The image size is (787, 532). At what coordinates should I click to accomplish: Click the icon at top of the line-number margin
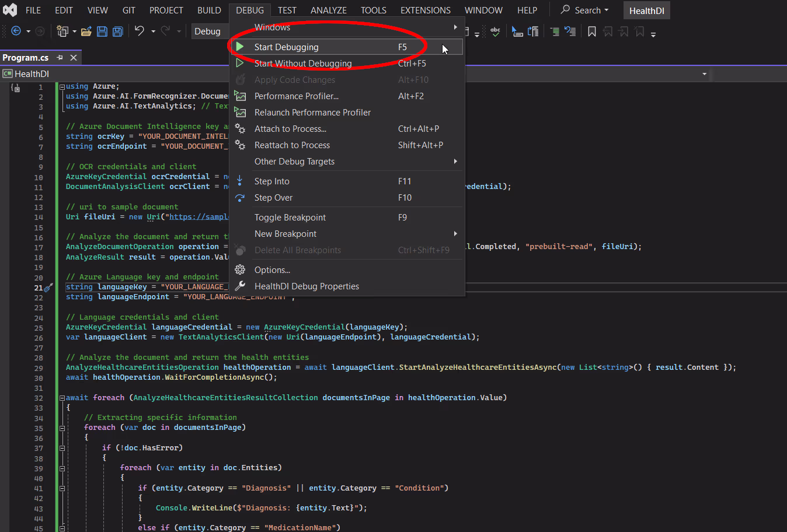click(15, 87)
